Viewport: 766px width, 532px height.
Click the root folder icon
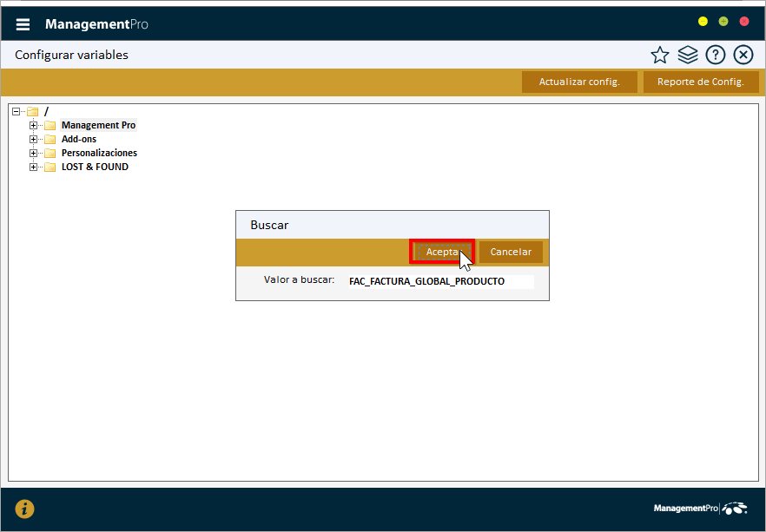(33, 112)
